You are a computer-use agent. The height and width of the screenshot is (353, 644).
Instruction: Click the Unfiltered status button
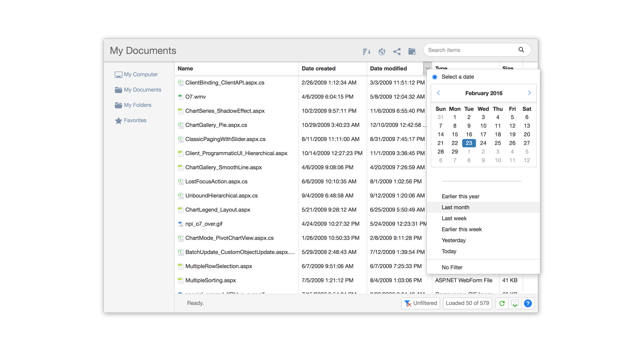click(x=421, y=303)
